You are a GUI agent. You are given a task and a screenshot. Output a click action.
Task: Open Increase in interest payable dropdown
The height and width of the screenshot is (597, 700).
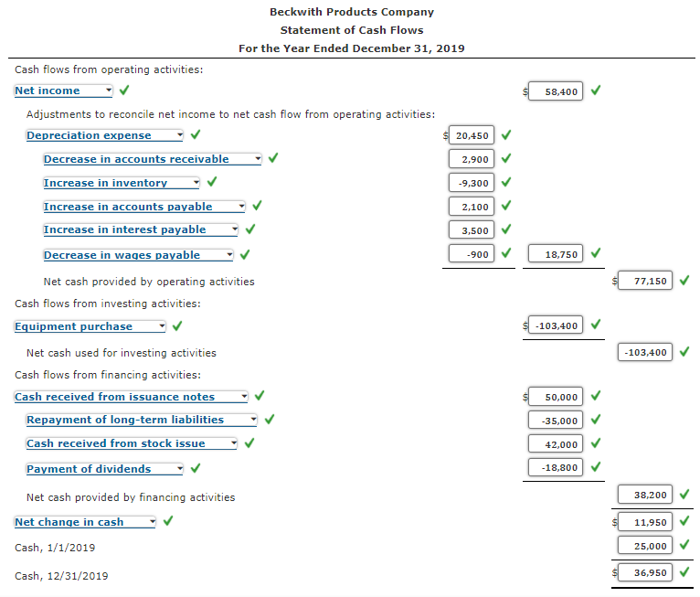141,229
